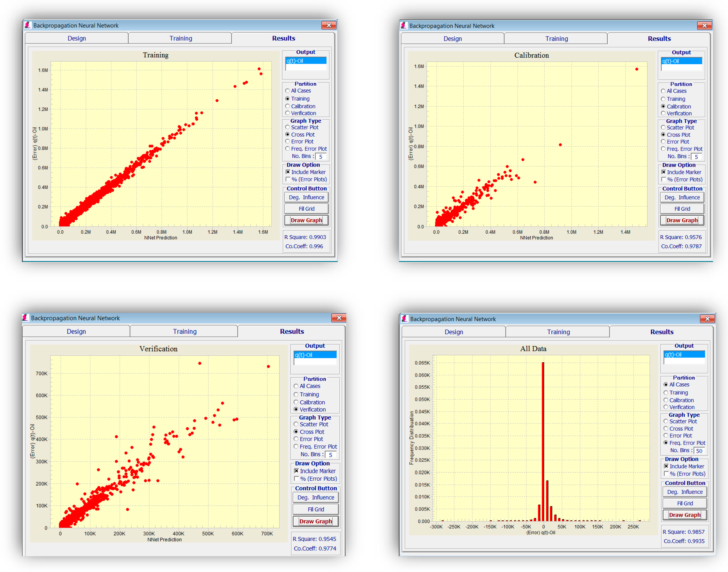
Task: Select All Cases partition in the Verification window
Action: point(307,386)
